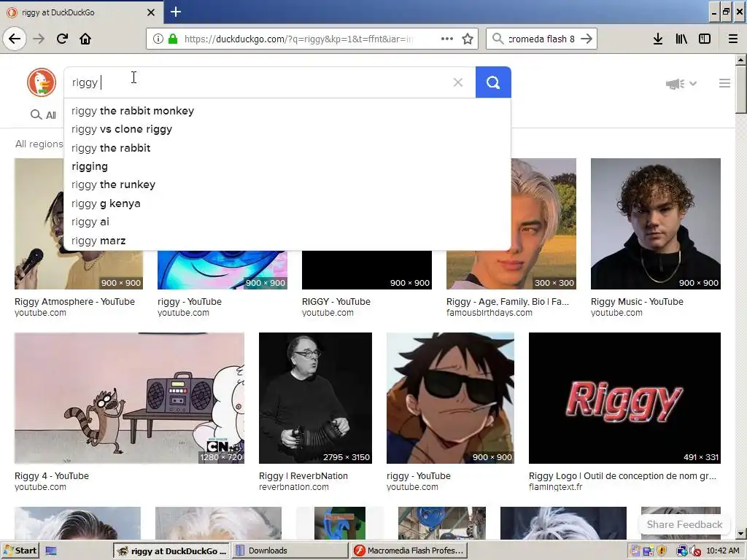
Task: Select the All search results tab
Action: [x=43, y=114]
